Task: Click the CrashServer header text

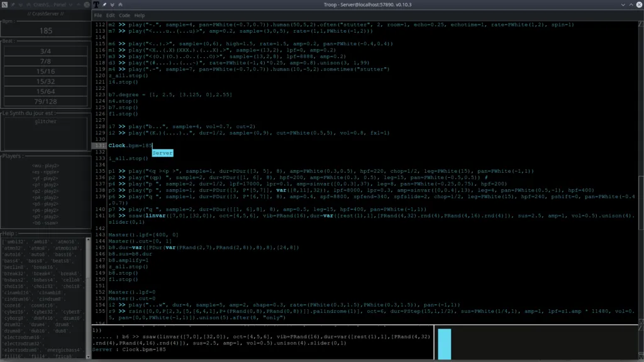Action: pos(45,14)
